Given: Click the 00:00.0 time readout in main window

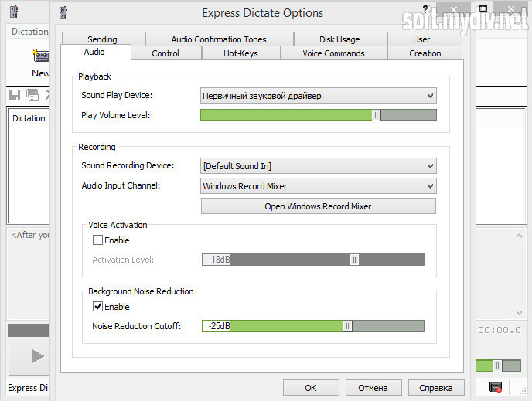Looking at the screenshot, I should (500, 330).
